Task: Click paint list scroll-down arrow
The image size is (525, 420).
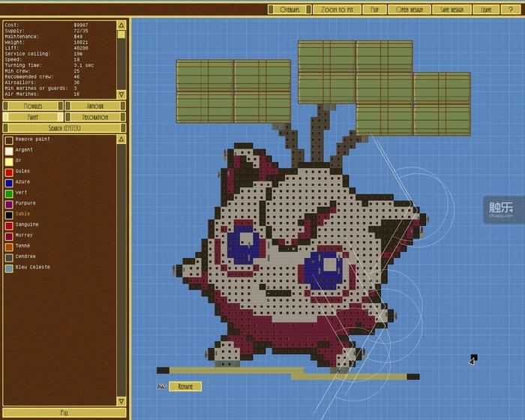Action: click(x=121, y=401)
